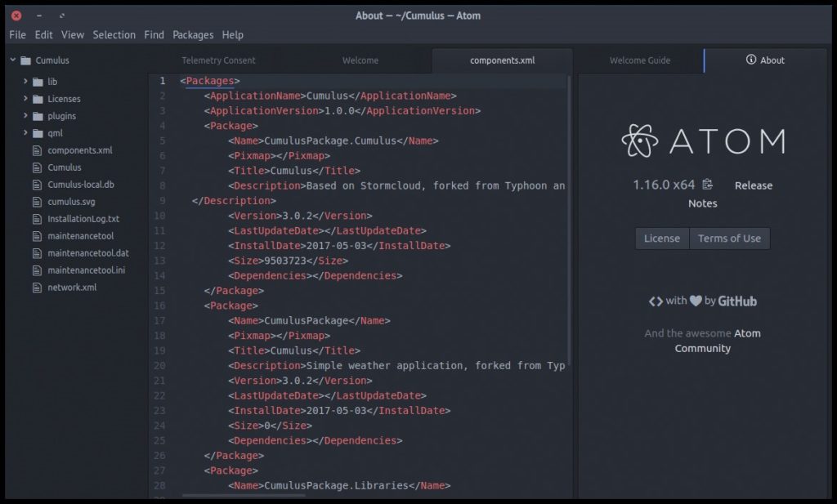Click the plugins folder icon

click(38, 116)
